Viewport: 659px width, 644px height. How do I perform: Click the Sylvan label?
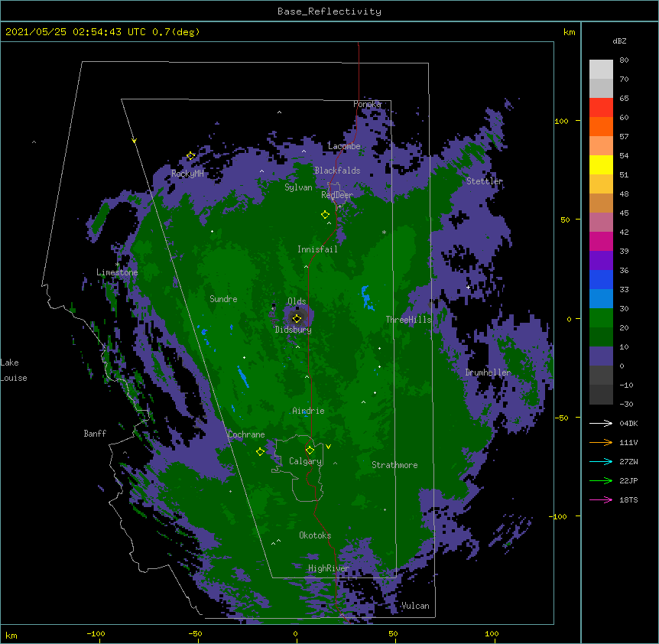(x=298, y=187)
